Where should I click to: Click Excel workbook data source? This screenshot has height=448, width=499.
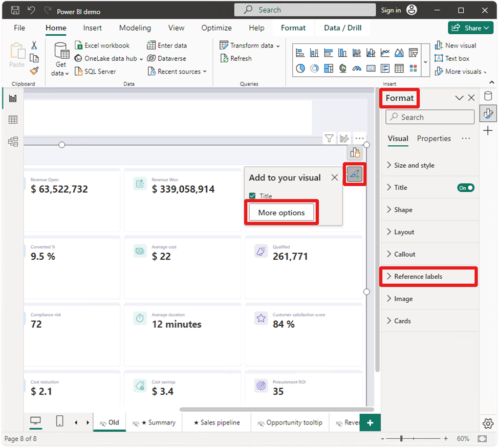coord(102,46)
